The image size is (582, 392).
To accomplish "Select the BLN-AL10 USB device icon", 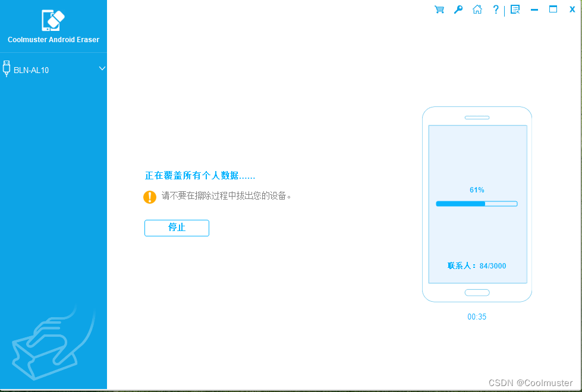I will tap(6, 69).
